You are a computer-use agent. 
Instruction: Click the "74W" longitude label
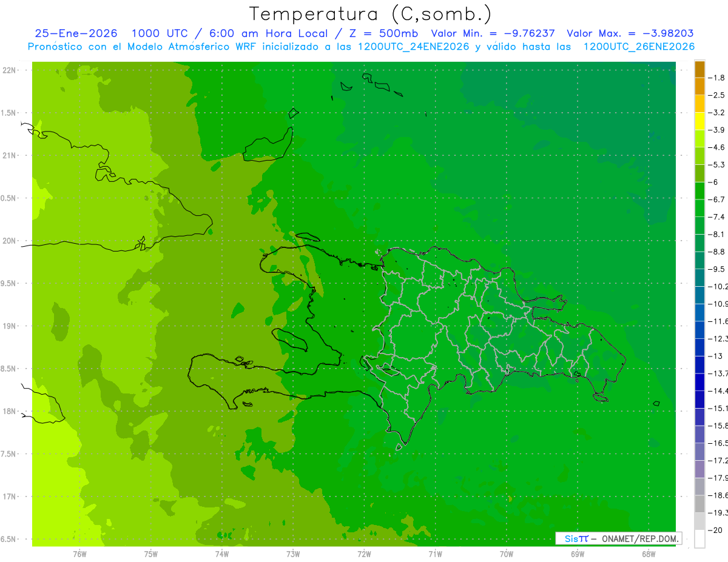pos(221,554)
